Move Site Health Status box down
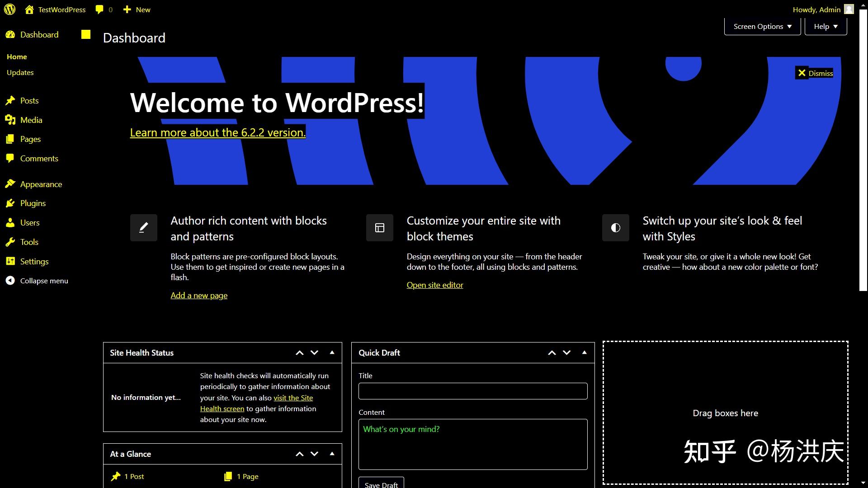This screenshot has height=488, width=868. (315, 352)
